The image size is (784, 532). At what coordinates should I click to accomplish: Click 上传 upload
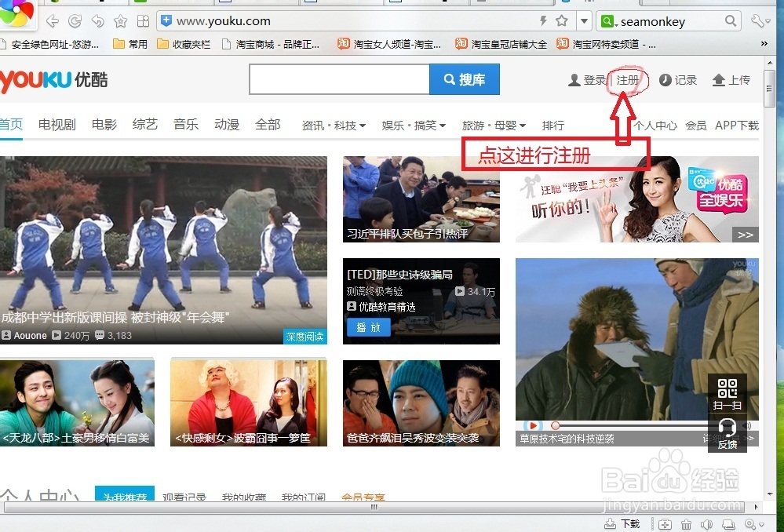pos(731,80)
